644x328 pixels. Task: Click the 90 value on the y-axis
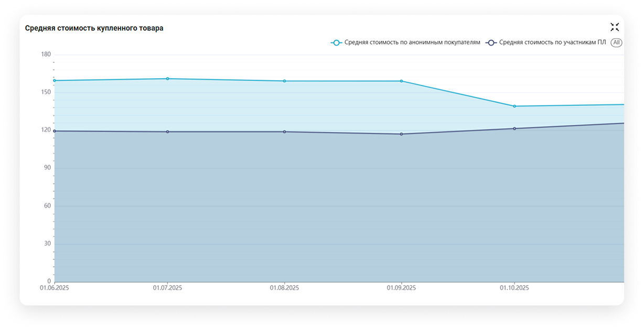tap(47, 168)
